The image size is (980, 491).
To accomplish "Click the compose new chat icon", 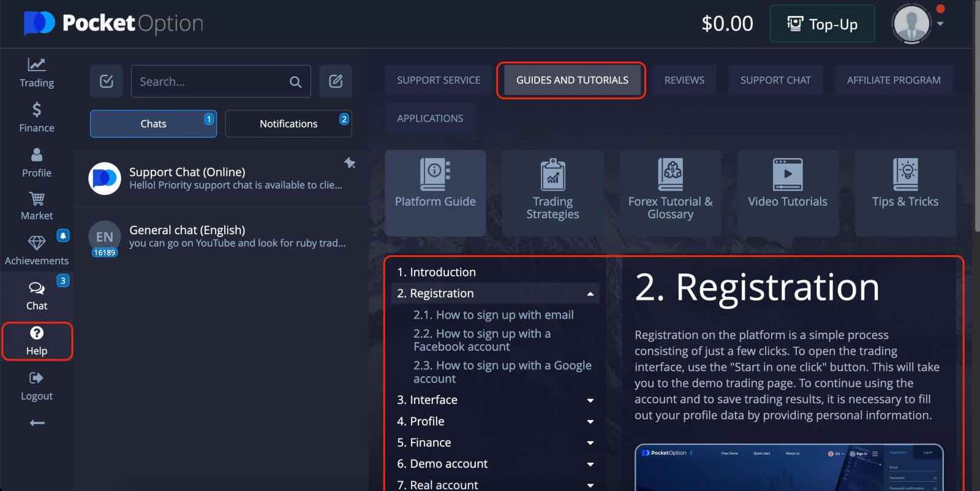I will (x=336, y=82).
